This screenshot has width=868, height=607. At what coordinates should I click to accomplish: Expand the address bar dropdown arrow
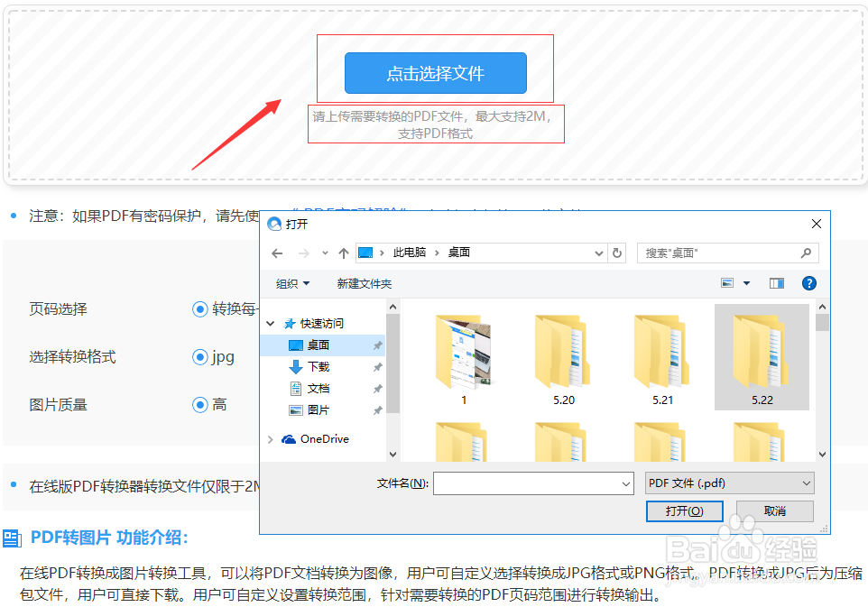coord(598,253)
